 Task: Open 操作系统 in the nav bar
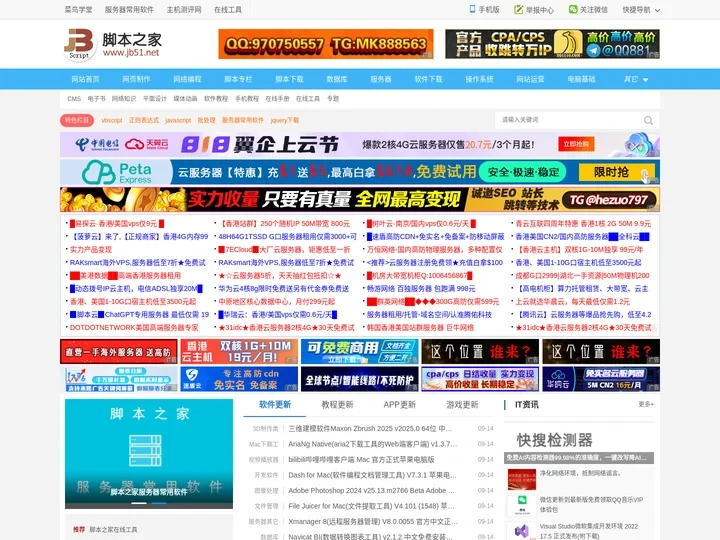479,79
